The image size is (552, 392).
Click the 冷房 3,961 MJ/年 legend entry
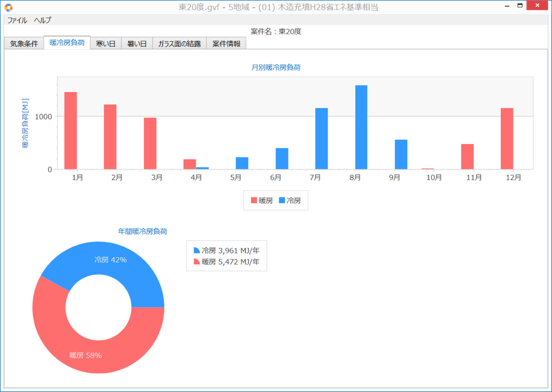[x=226, y=251]
